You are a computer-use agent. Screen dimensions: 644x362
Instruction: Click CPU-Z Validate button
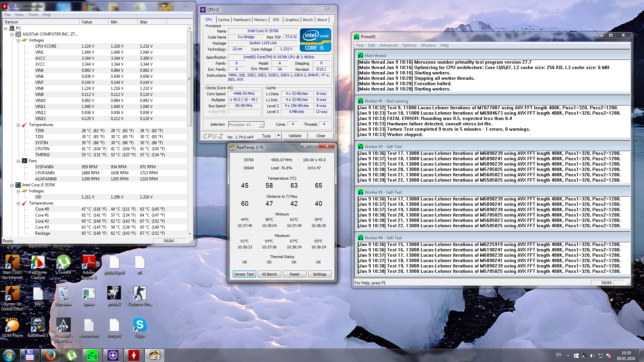pos(294,136)
